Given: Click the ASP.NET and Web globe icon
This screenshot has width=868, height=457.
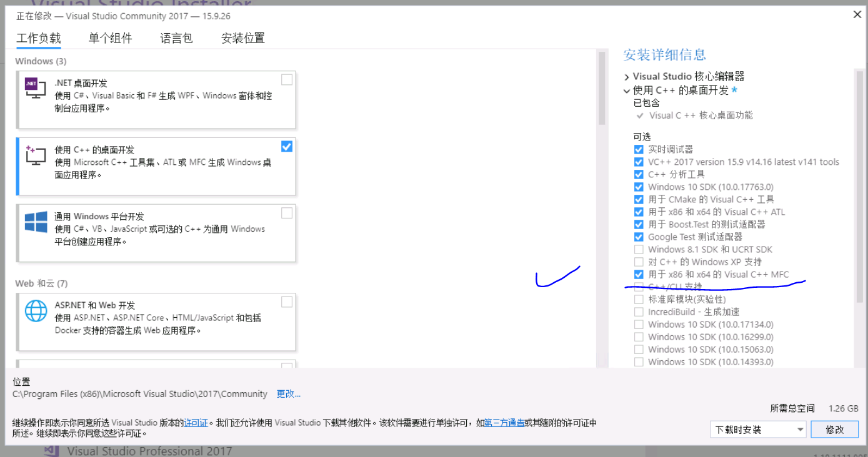Looking at the screenshot, I should coord(36,311).
